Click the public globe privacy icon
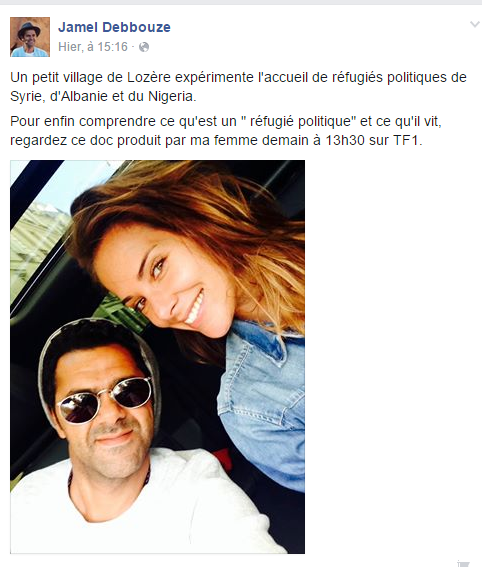 pos(144,47)
